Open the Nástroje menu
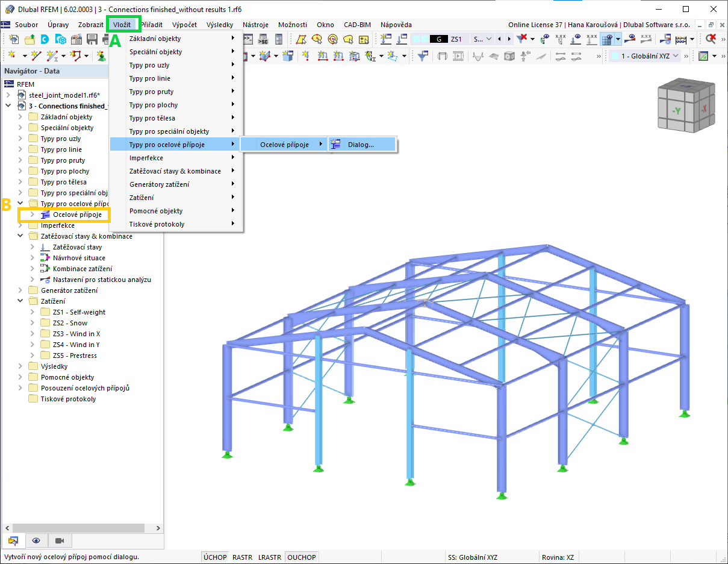The height and width of the screenshot is (564, 728). pyautogui.click(x=256, y=25)
